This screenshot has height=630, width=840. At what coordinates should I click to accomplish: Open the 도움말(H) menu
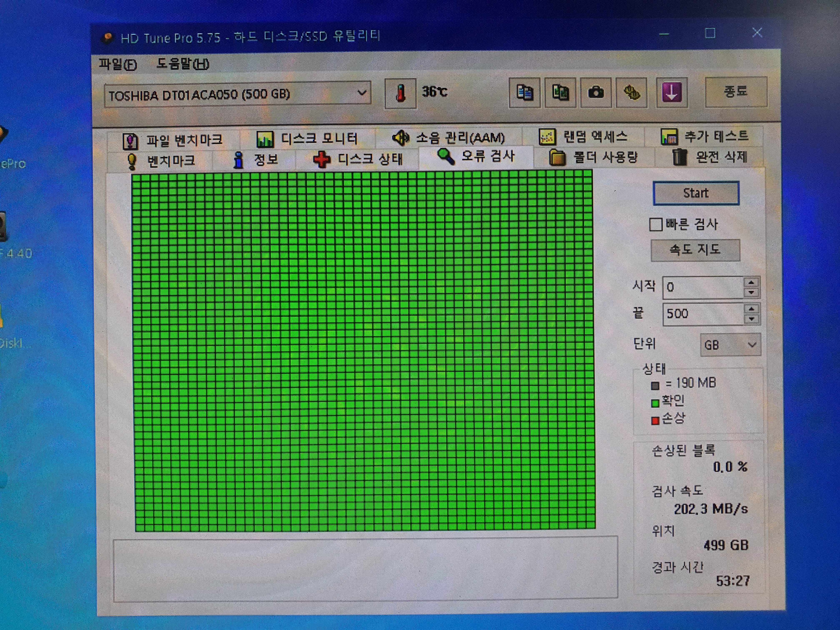[x=183, y=63]
